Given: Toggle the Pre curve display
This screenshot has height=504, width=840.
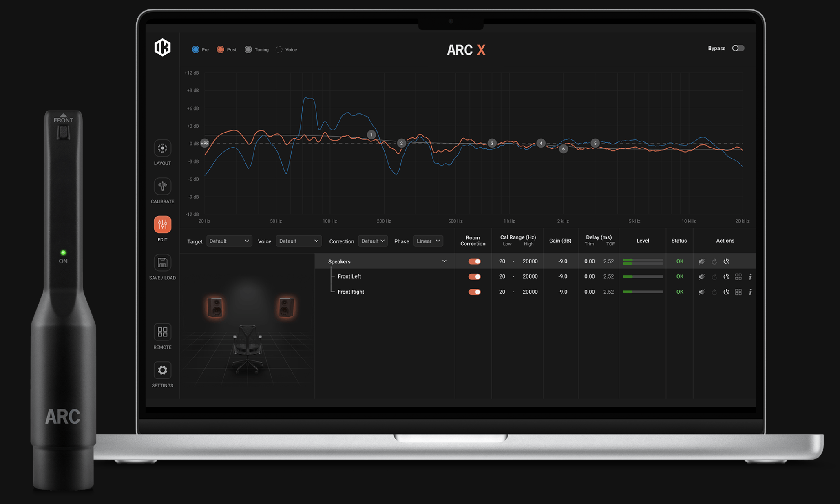Looking at the screenshot, I should (196, 50).
